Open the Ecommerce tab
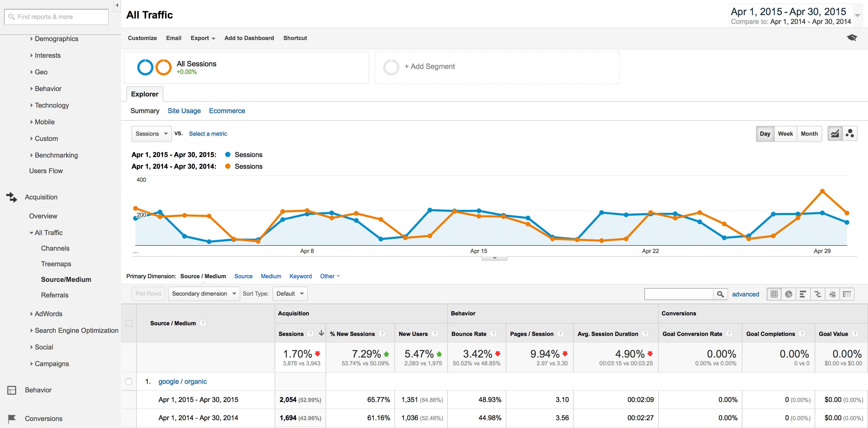Image resolution: width=868 pixels, height=428 pixels. click(227, 111)
